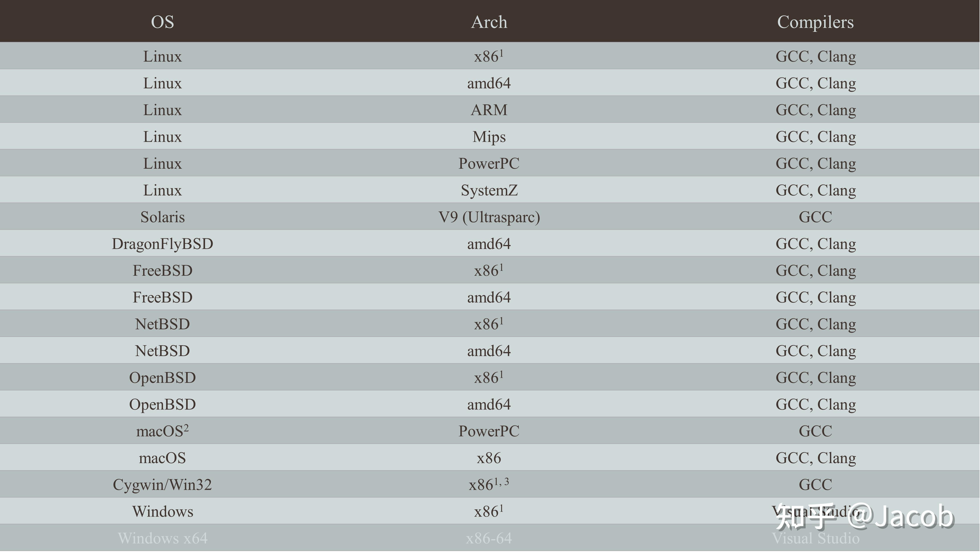Click the Arch column header
The width and height of the screenshot is (980, 557).
489,22
